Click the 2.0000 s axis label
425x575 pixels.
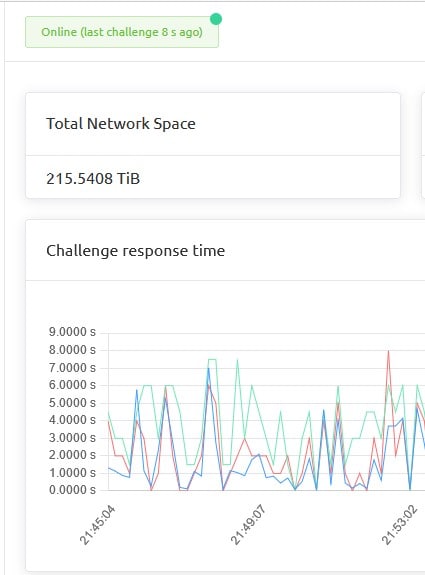click(x=72, y=455)
